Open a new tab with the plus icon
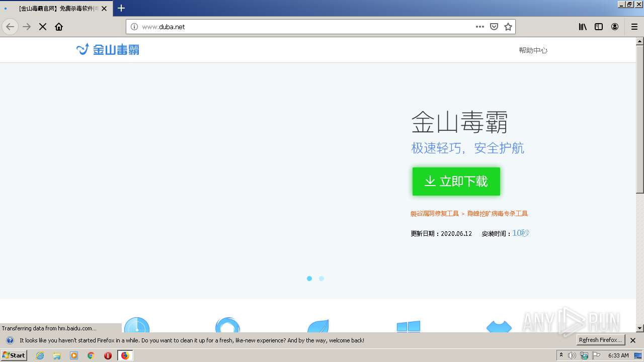This screenshot has width=644, height=362. (121, 8)
